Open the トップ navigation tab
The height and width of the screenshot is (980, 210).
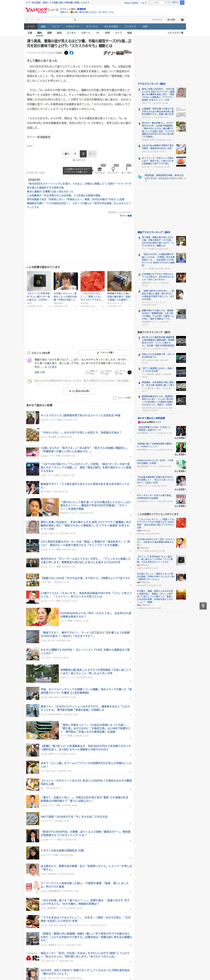coord(31,26)
